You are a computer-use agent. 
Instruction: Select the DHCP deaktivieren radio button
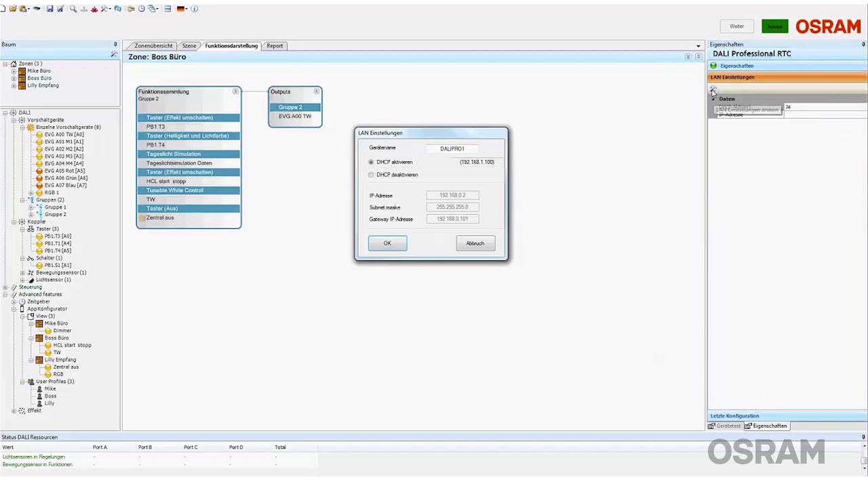coord(370,175)
